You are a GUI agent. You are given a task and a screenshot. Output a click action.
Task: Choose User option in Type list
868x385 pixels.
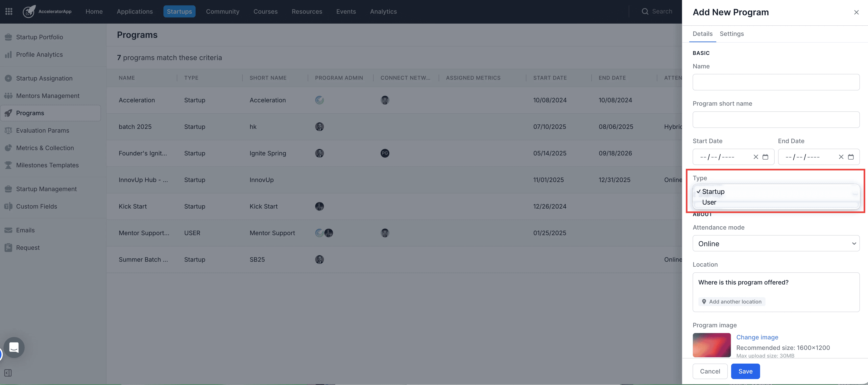[x=776, y=202]
